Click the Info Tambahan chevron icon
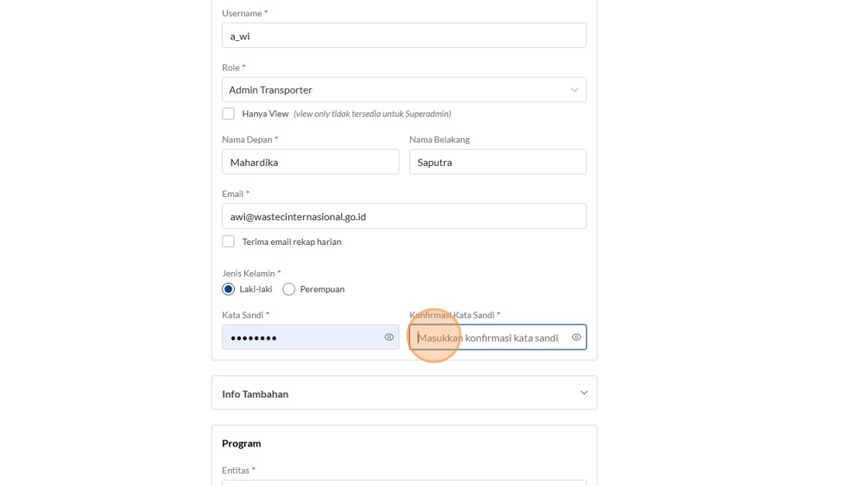868x486 pixels. (584, 393)
